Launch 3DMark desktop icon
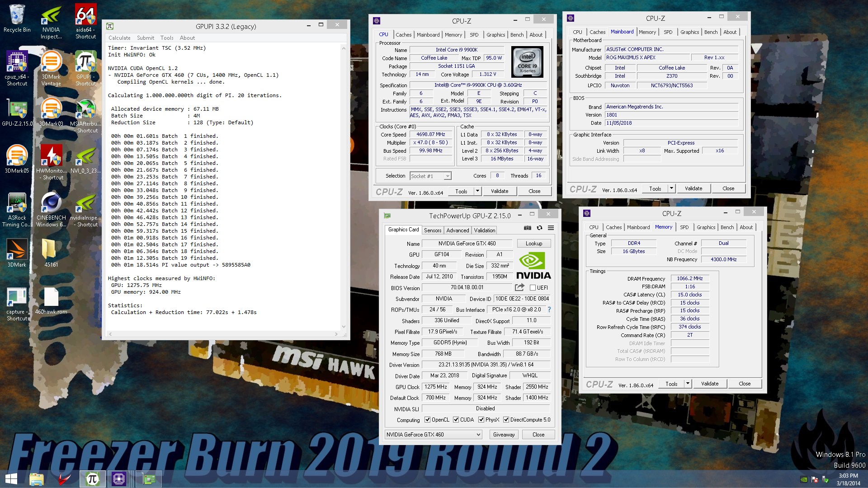 (x=17, y=253)
